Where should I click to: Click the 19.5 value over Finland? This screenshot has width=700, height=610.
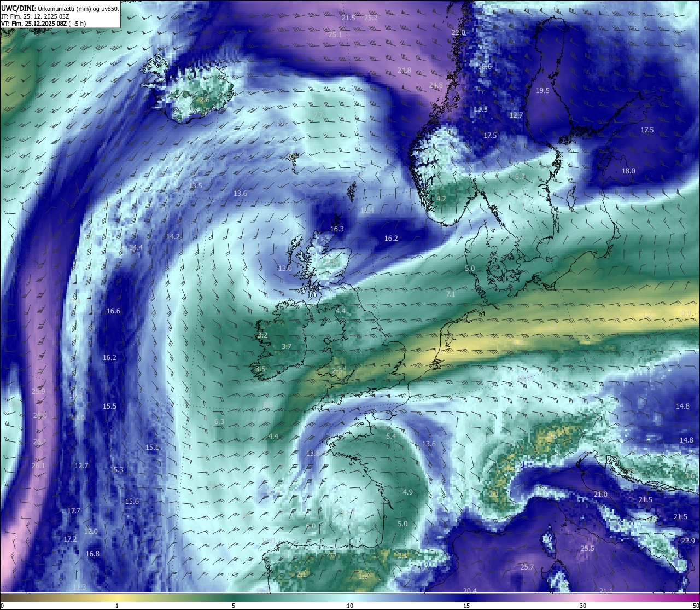coord(542,91)
